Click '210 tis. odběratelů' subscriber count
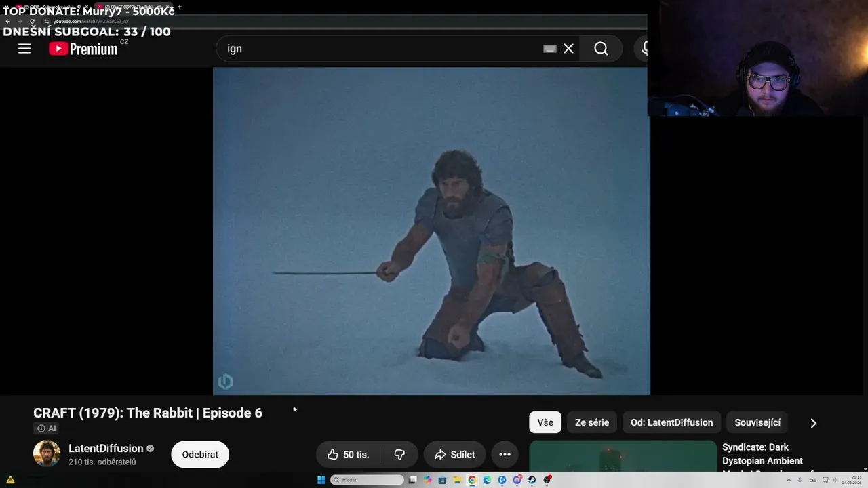This screenshot has height=488, width=868. point(102,462)
